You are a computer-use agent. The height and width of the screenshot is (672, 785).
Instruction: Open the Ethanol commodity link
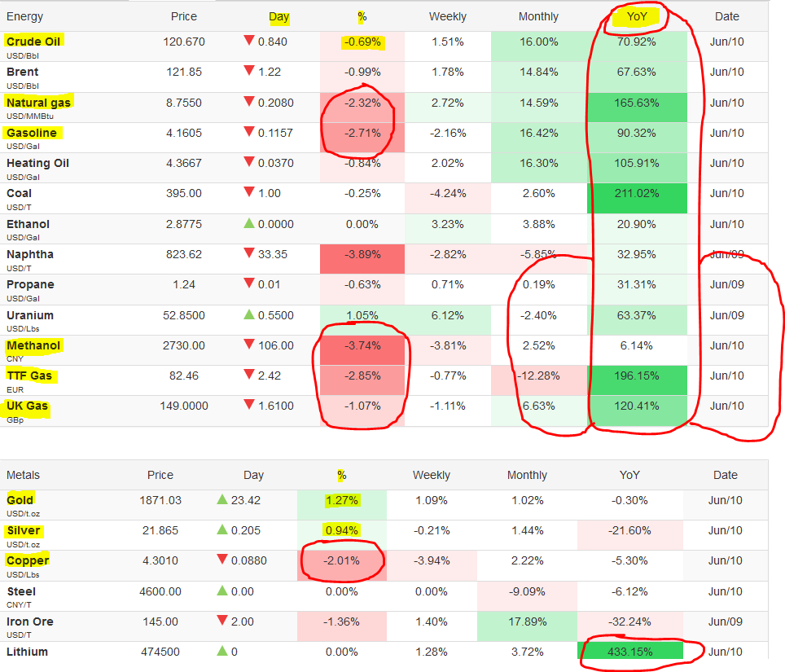click(x=28, y=224)
